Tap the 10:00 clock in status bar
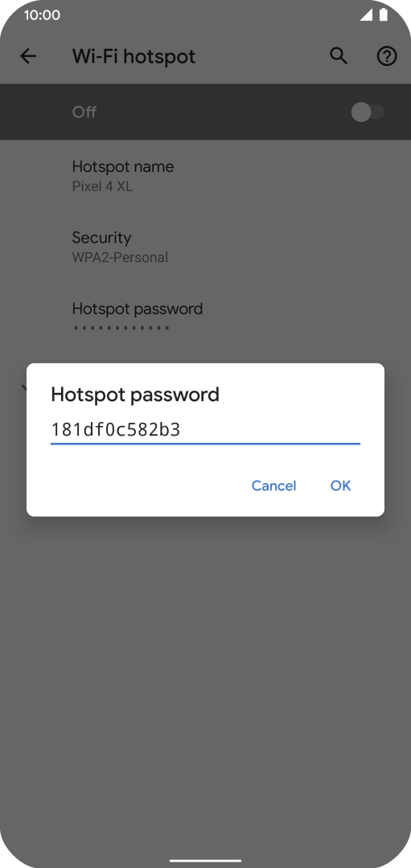This screenshot has width=411, height=868. (x=42, y=15)
